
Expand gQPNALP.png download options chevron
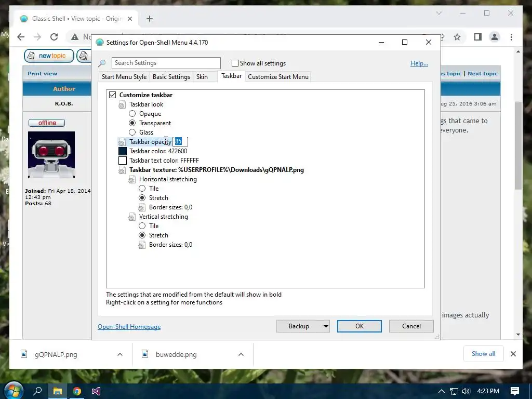click(120, 354)
